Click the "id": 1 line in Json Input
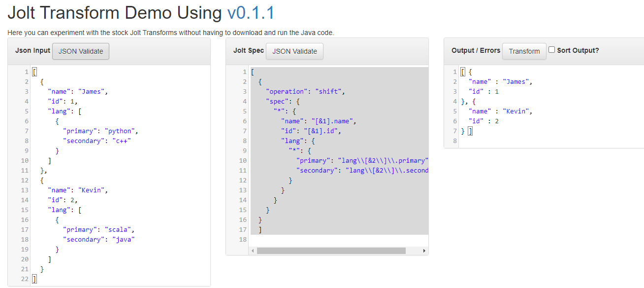Screen dimensions: 644x288 63,102
